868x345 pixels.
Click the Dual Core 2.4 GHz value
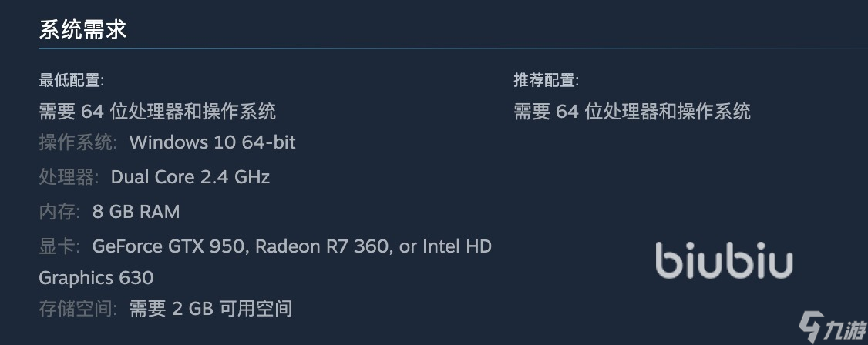190,177
